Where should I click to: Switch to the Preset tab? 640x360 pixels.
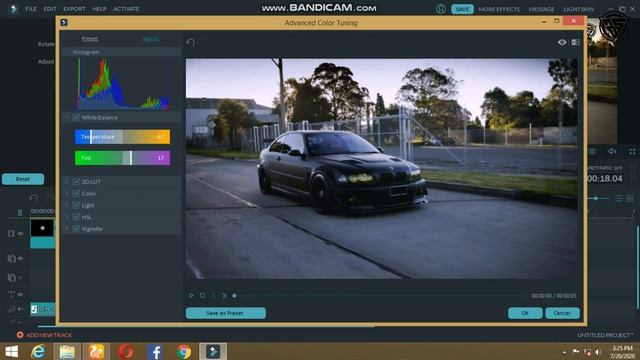click(x=89, y=39)
